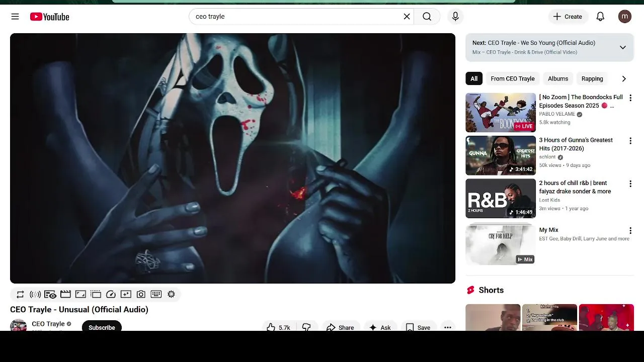
Task: Click the magnifier search button
Action: pos(427,17)
